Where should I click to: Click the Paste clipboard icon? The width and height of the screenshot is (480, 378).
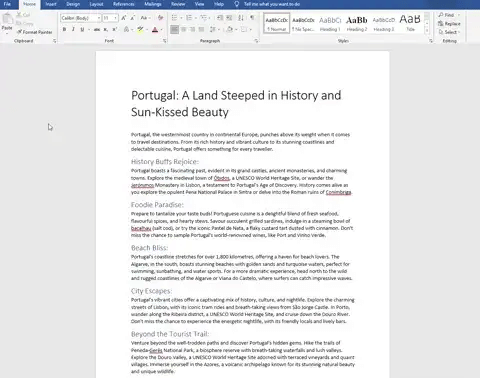click(x=7, y=19)
